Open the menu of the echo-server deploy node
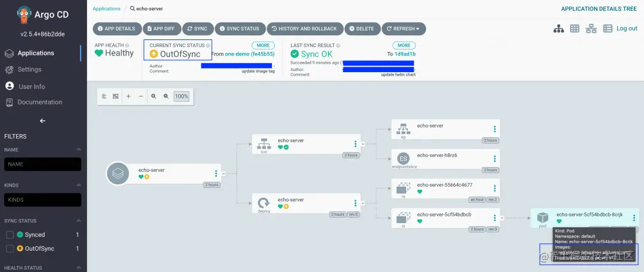The height and width of the screenshot is (272, 644). pos(355,203)
